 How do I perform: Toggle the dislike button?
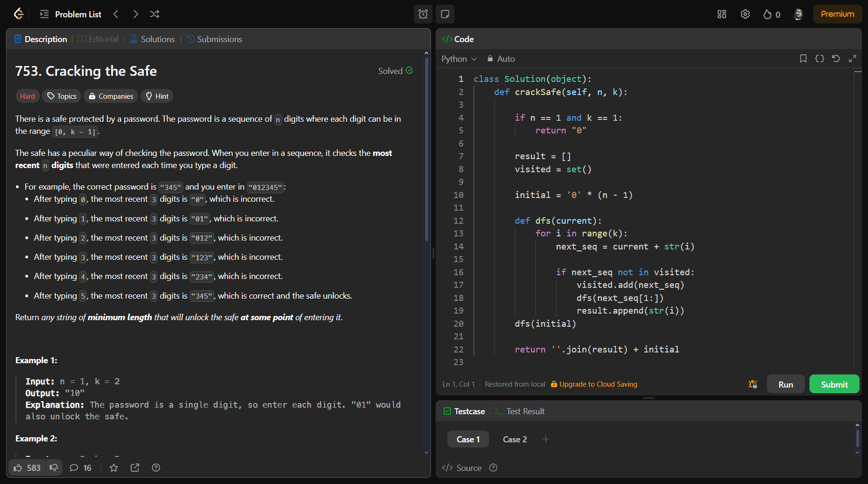point(54,467)
